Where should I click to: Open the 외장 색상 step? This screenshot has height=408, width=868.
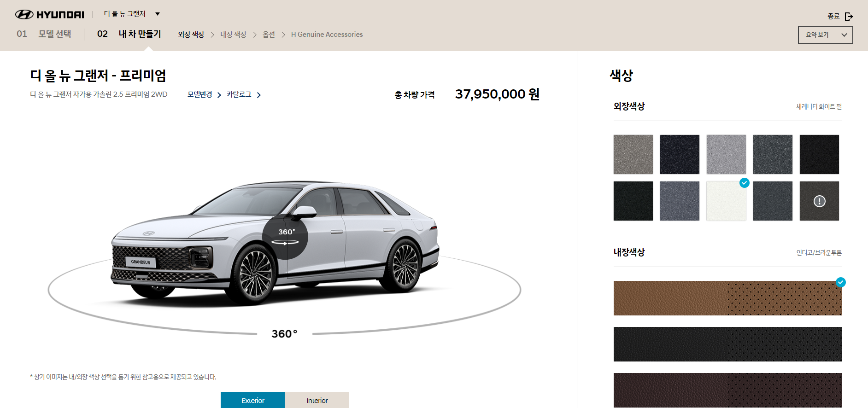(191, 35)
